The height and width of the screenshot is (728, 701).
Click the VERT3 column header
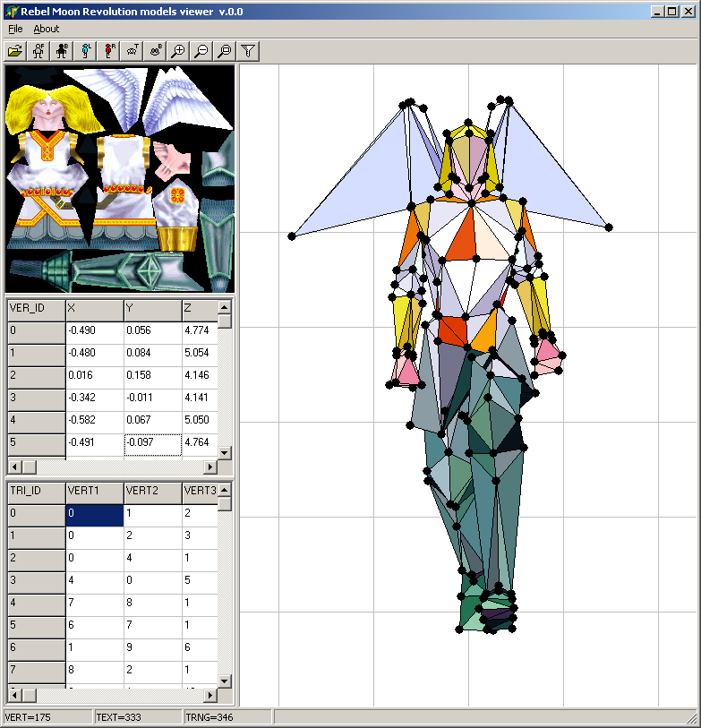click(x=200, y=492)
